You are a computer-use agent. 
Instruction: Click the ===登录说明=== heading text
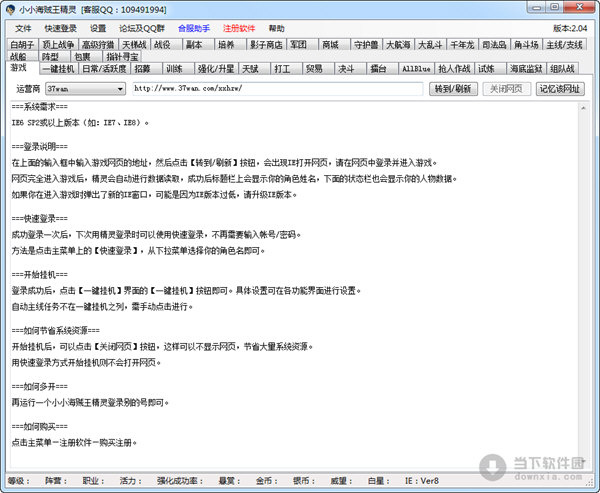click(x=39, y=147)
